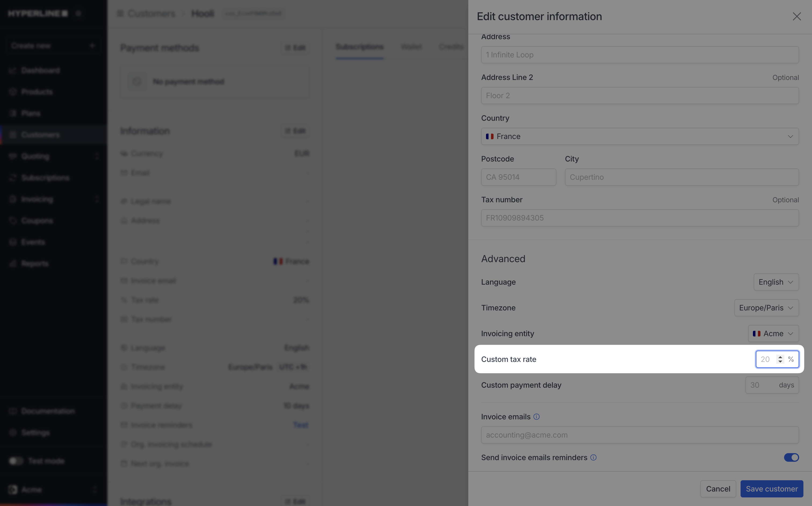Open Coupons in the sidebar

(x=54, y=221)
